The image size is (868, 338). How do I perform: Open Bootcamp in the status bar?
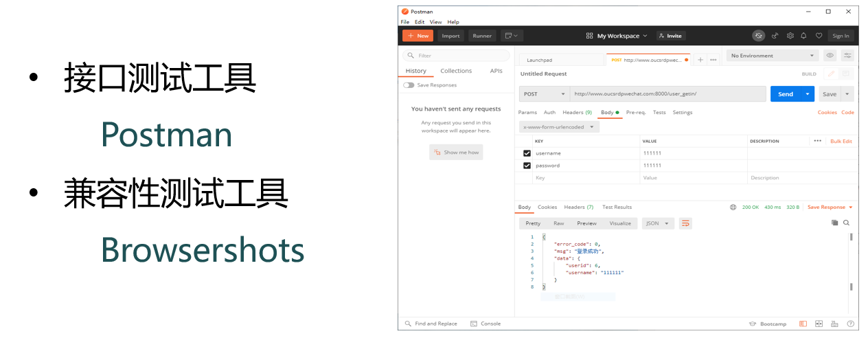(x=768, y=324)
